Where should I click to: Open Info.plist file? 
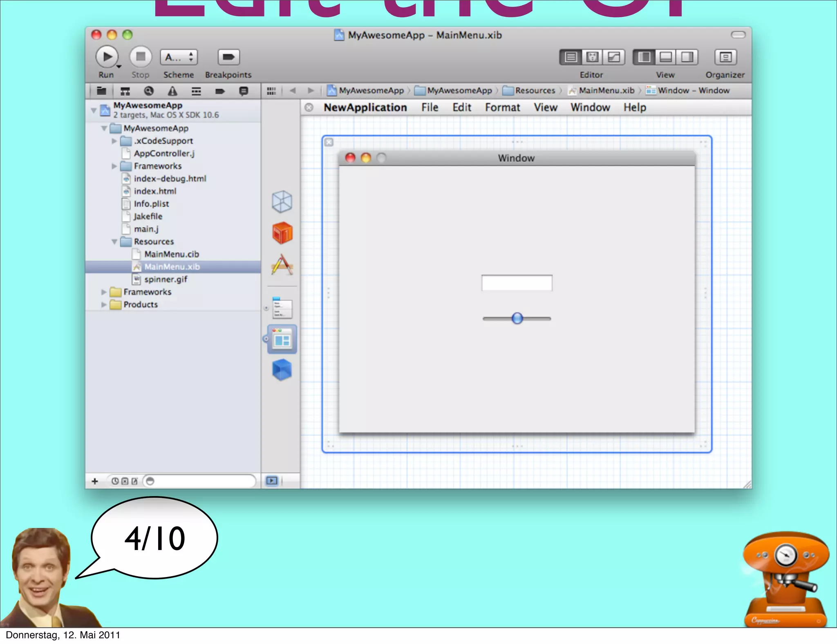click(x=151, y=204)
